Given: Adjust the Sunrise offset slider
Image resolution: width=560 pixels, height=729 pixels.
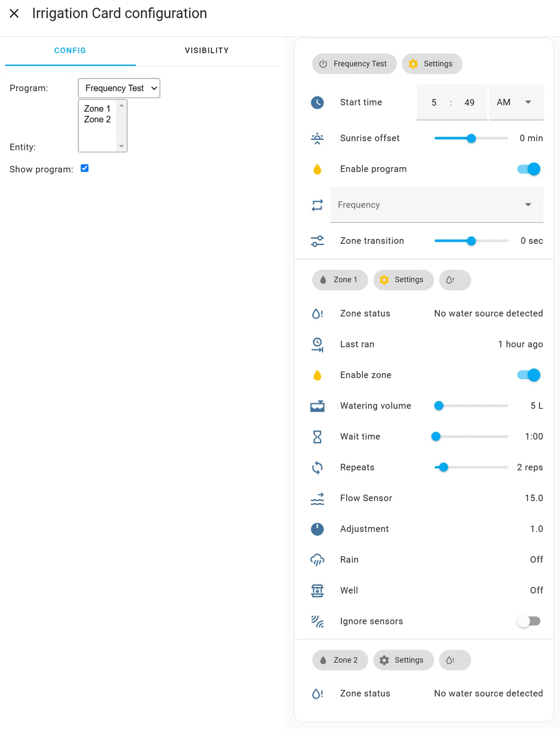Looking at the screenshot, I should point(471,138).
